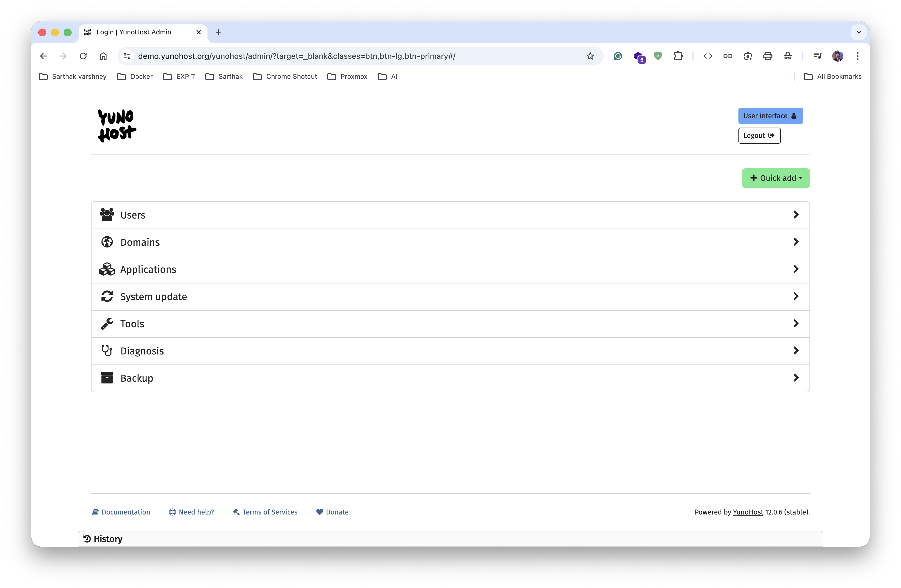
Task: Select the Login YunoHost Admin tab
Action: 134,32
